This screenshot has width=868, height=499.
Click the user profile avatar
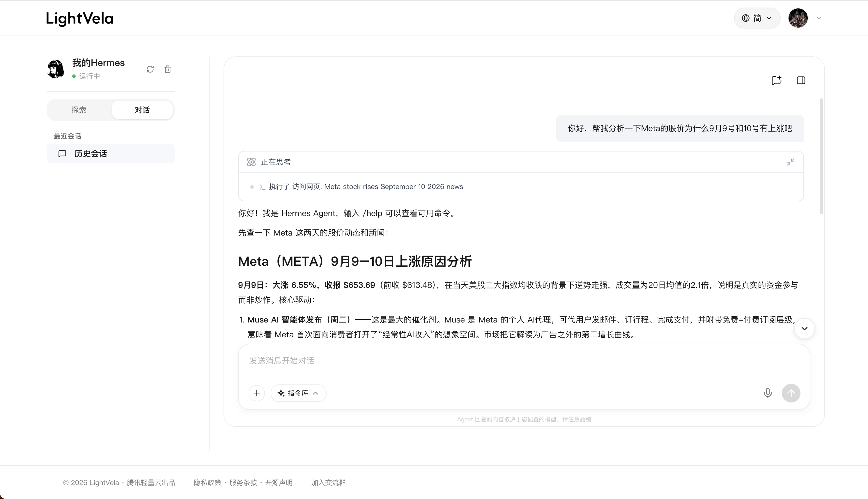coord(798,18)
